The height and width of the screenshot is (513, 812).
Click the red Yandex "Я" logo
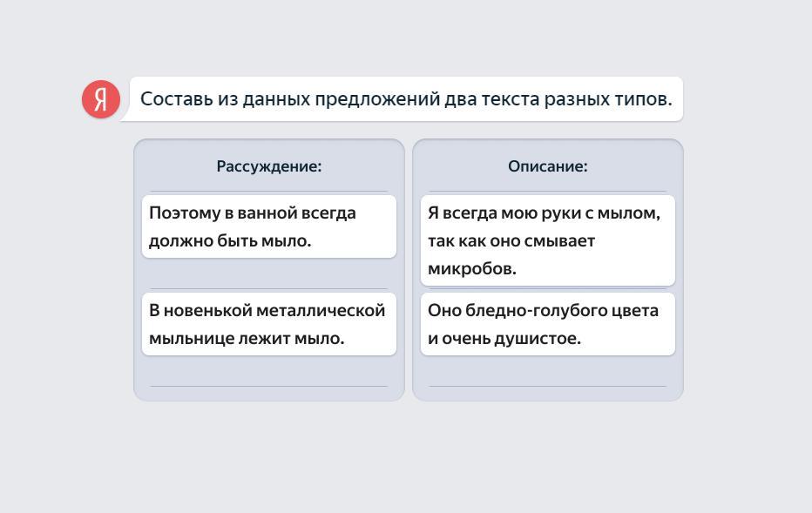coord(101,98)
